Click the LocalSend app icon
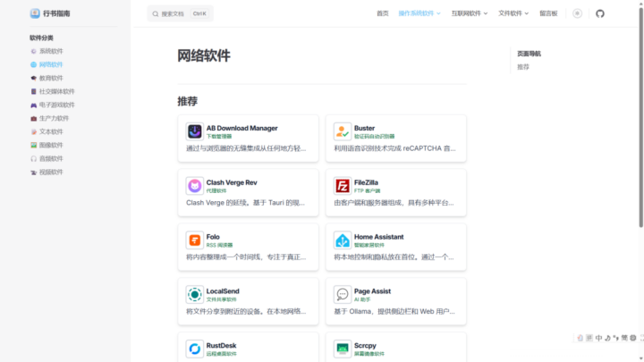 coord(195,294)
